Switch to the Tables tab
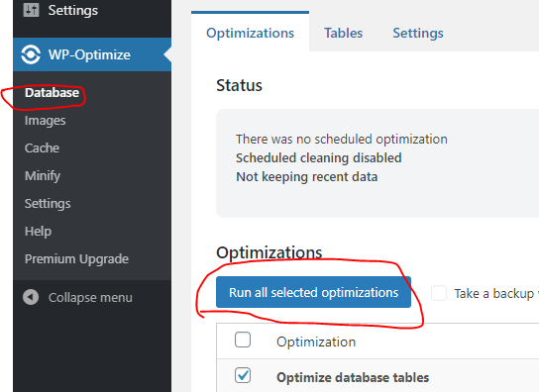The height and width of the screenshot is (392, 539). (343, 33)
